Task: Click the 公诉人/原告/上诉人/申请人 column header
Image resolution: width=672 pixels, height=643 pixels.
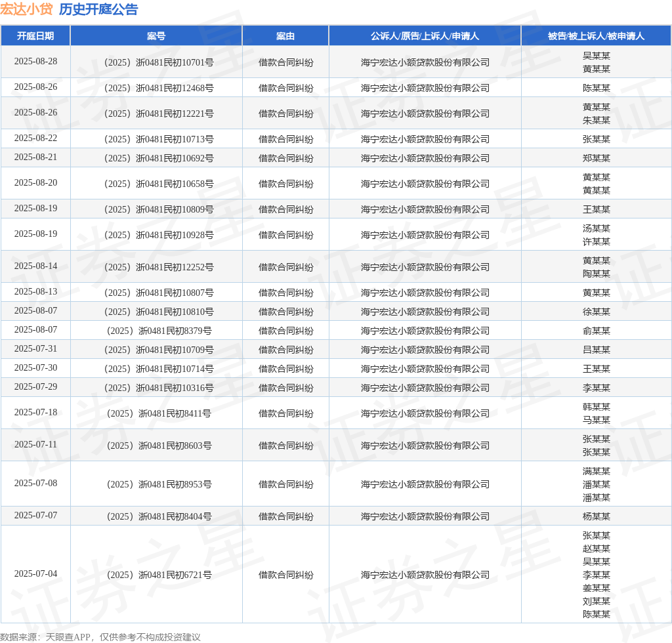Action: pyautogui.click(x=425, y=36)
